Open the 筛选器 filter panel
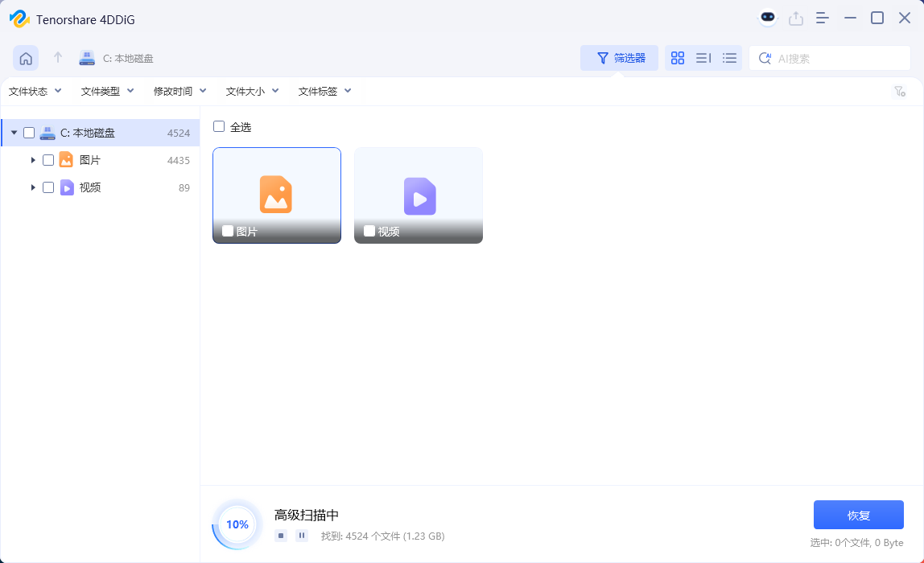Viewport: 924px width, 563px height. [620, 58]
